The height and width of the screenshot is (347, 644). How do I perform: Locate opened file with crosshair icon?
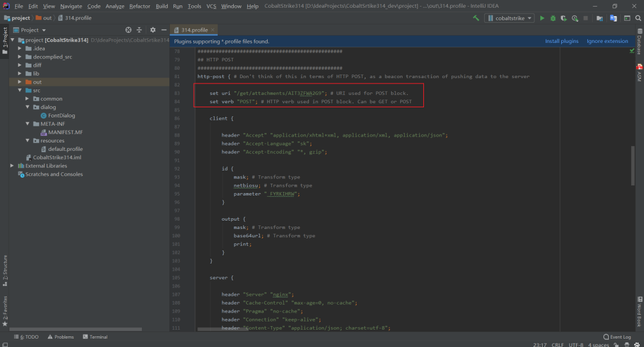click(128, 30)
